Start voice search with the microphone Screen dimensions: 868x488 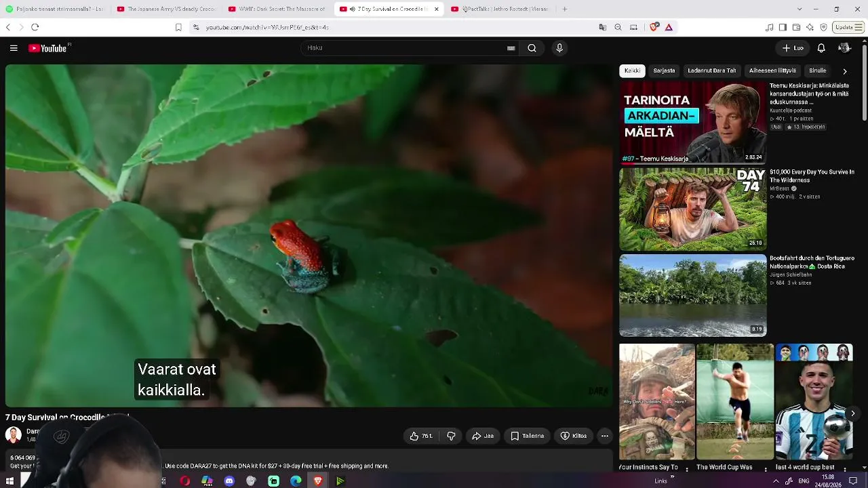click(559, 48)
